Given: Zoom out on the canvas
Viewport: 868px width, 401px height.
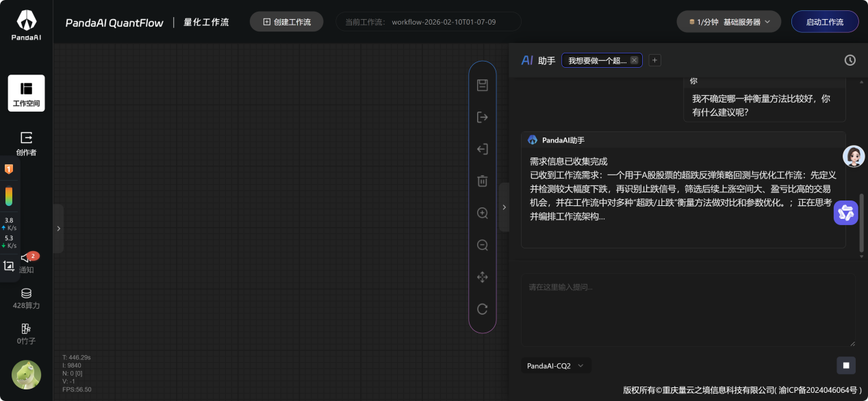Looking at the screenshot, I should coord(482,245).
